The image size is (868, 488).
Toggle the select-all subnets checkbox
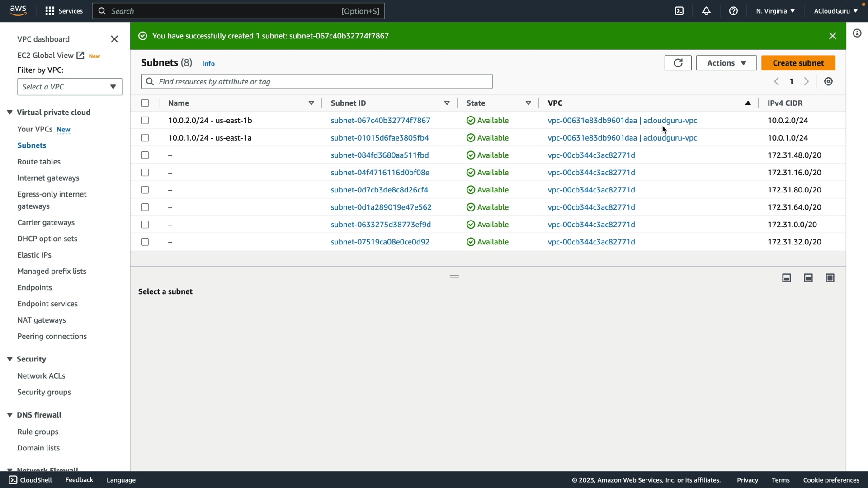click(145, 103)
